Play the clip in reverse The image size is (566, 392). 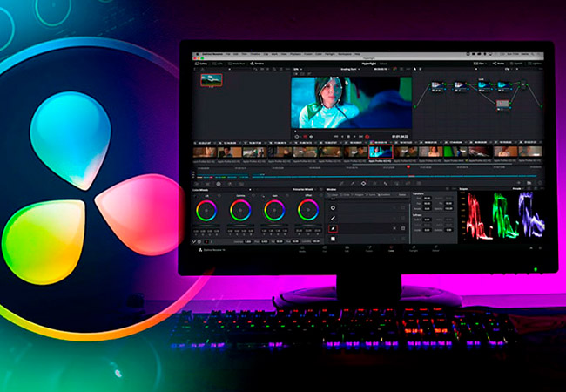click(x=342, y=137)
